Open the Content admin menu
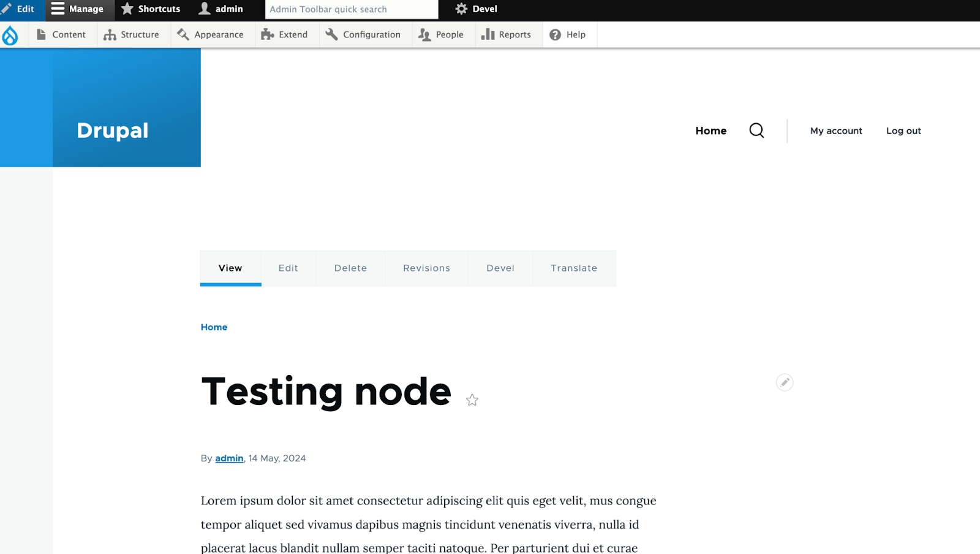The image size is (980, 554). point(61,35)
